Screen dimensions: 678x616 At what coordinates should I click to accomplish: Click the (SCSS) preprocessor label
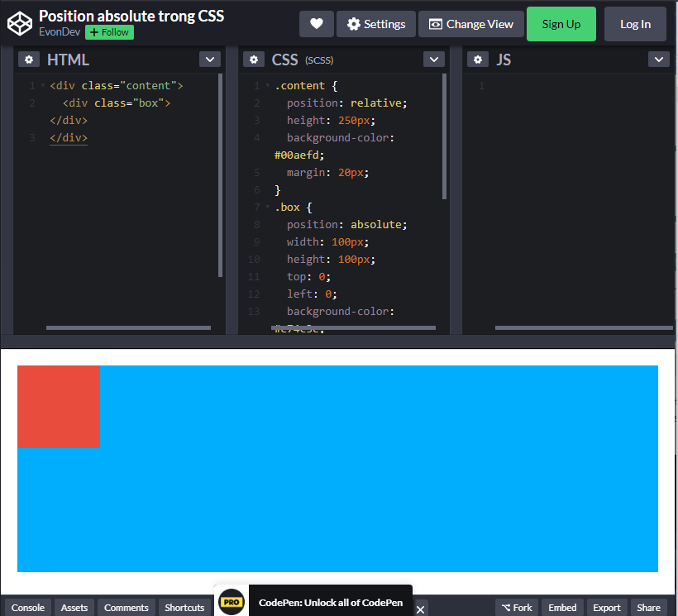click(319, 60)
